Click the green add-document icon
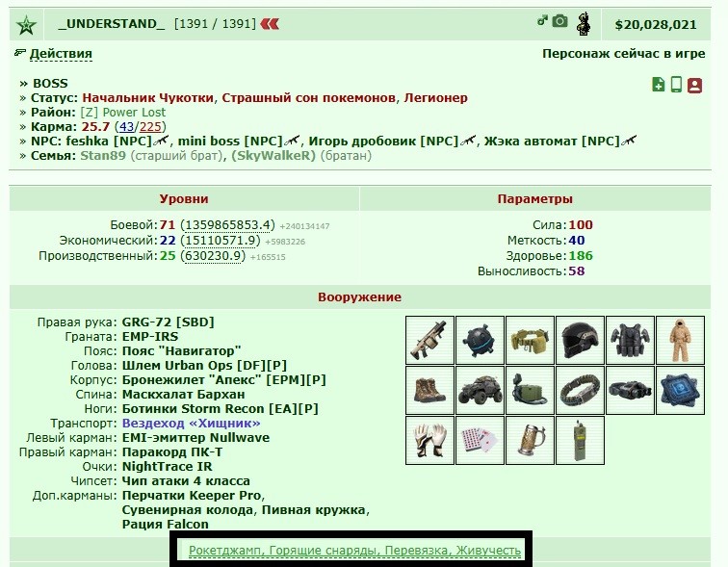This screenshot has width=728, height=567. pyautogui.click(x=659, y=85)
